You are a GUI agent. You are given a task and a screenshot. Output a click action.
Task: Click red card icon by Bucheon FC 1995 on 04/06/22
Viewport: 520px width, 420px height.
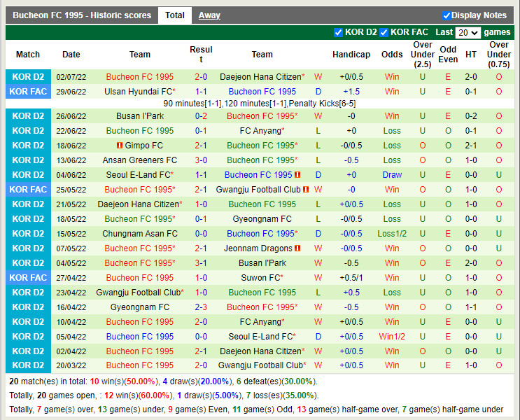297,175
